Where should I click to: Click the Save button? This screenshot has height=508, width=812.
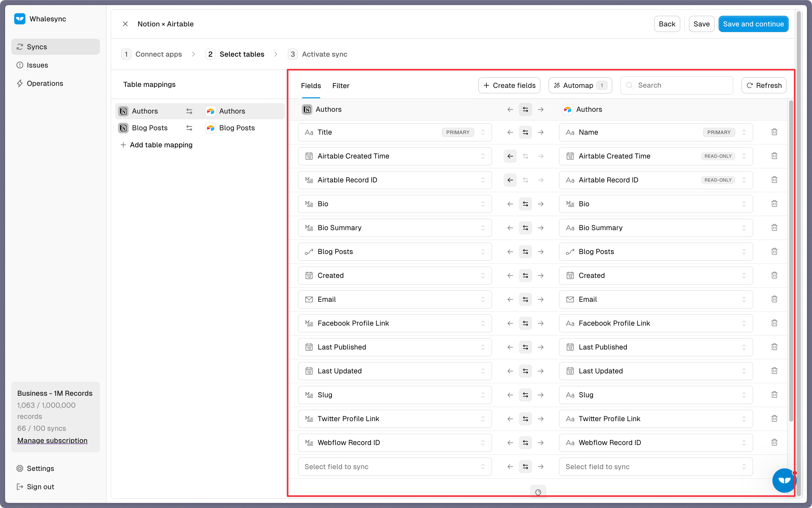click(701, 24)
